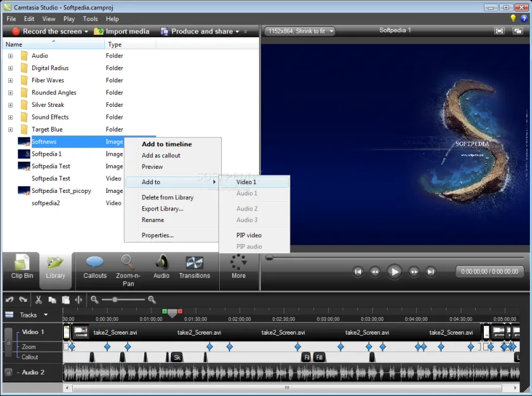Click the Import media button
The width and height of the screenshot is (532, 396).
click(122, 32)
